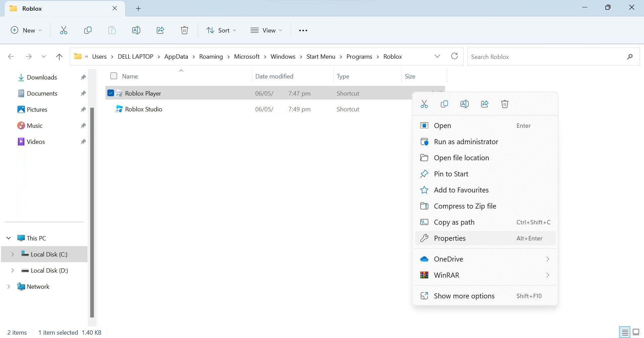
Task: Unpin Downloads from Quick access
Action: point(83,77)
